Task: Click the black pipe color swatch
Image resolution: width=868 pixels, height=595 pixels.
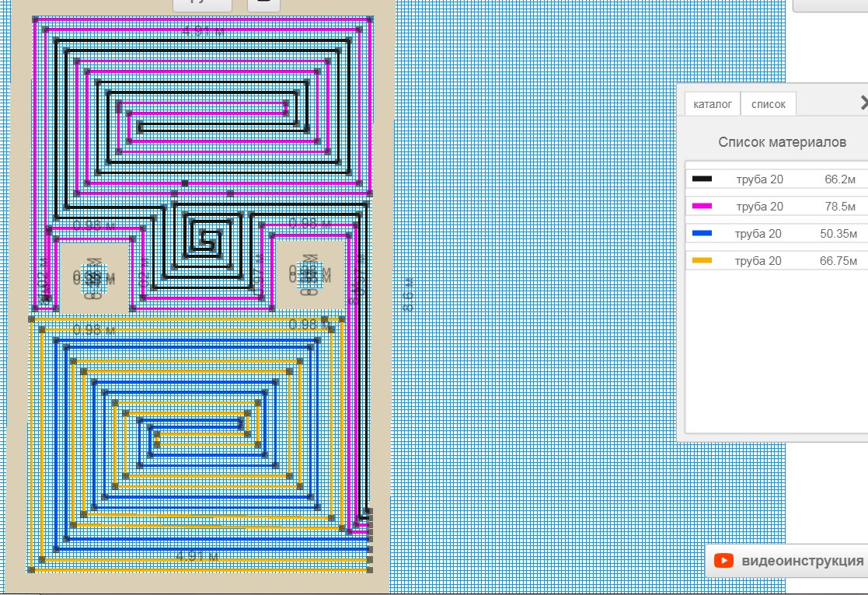Action: (702, 179)
